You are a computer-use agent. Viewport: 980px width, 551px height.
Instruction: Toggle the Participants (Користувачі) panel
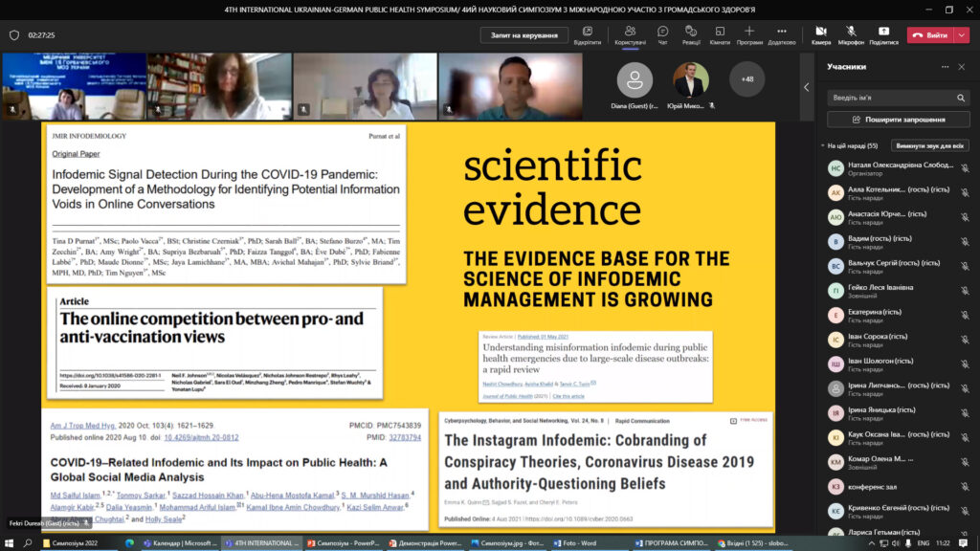click(630, 33)
